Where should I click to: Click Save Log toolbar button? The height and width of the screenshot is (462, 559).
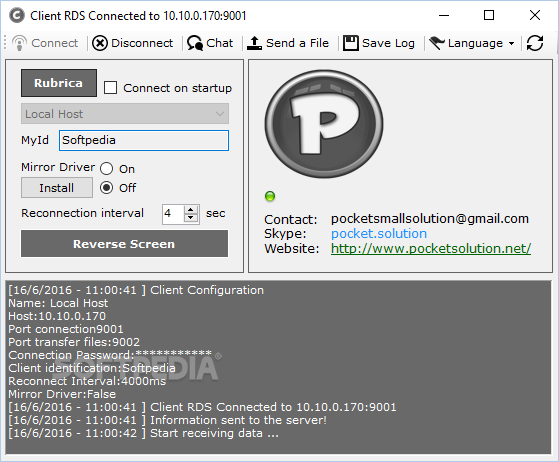point(379,43)
